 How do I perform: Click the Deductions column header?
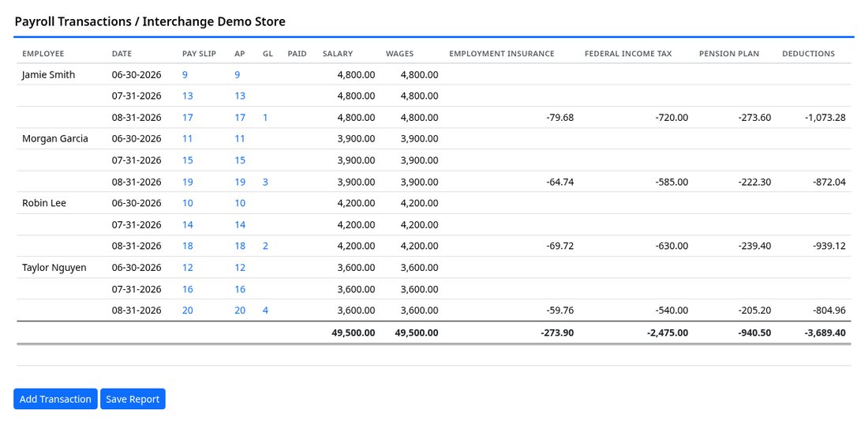(808, 54)
